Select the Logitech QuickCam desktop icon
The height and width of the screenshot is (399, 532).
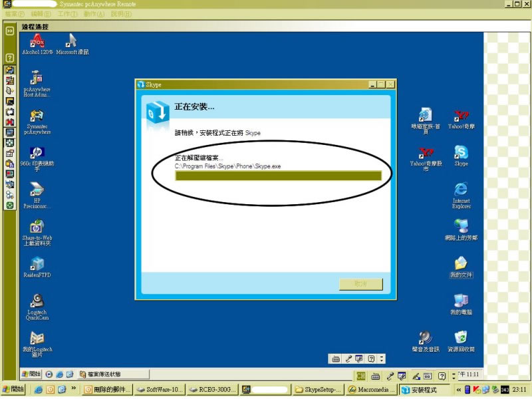click(37, 307)
